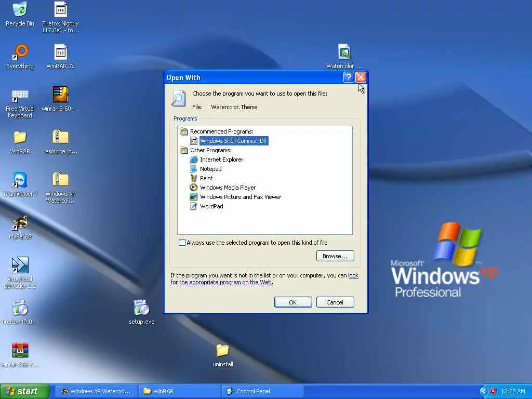Select the WinRAR.7z file icon
Screen dimensions: 532x399
(x=60, y=52)
